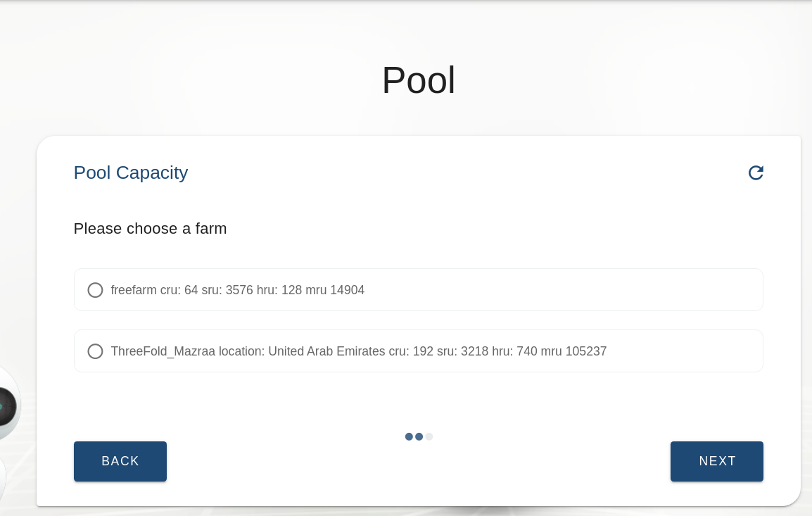Image resolution: width=812 pixels, height=516 pixels.
Task: Click the third grey stepper dot
Action: click(429, 436)
